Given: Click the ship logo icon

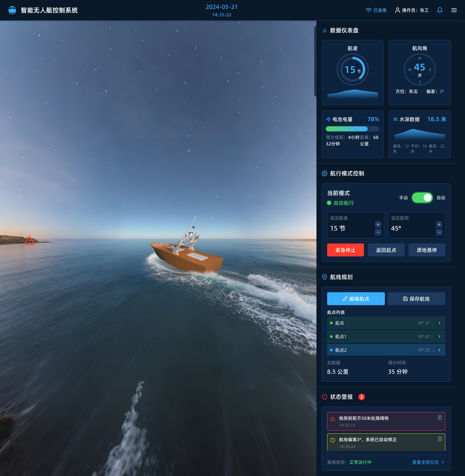Looking at the screenshot, I should point(12,10).
